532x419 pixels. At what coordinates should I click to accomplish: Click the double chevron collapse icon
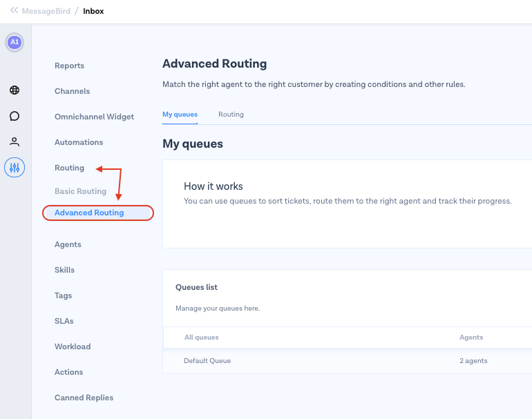tap(14, 10)
